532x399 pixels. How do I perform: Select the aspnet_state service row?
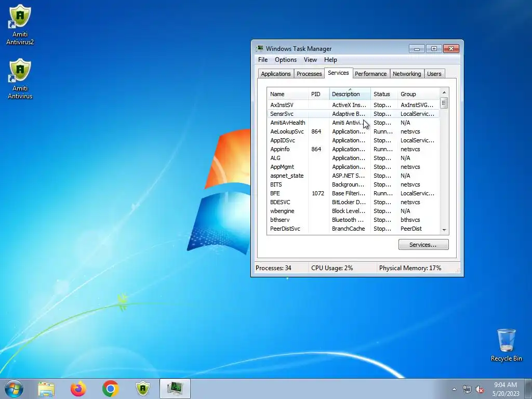(353, 176)
